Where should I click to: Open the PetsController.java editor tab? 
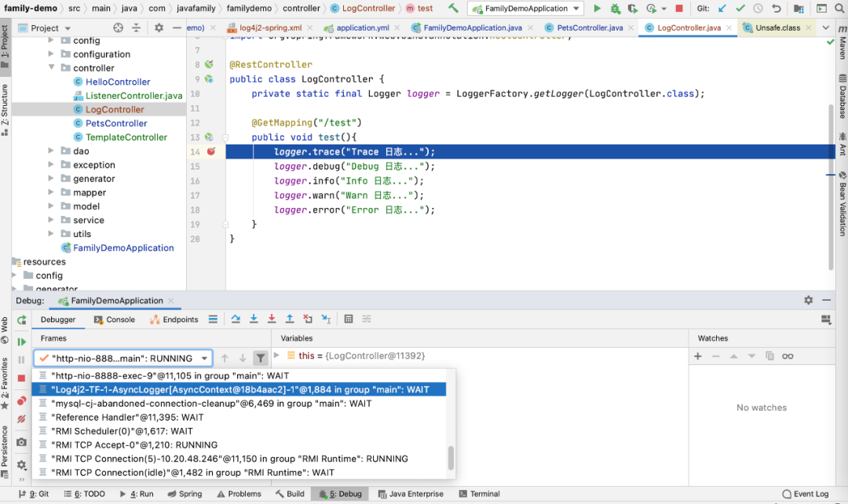589,27
